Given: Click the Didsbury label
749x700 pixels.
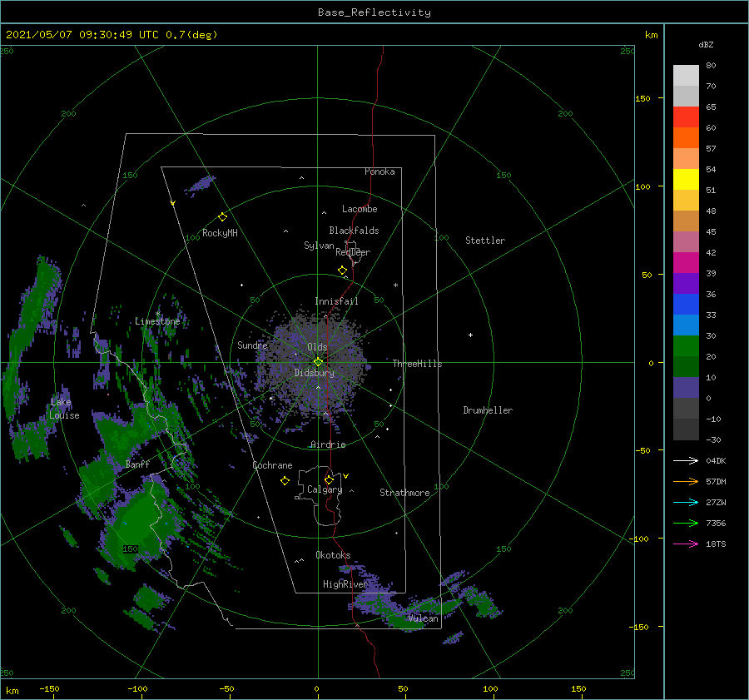Looking at the screenshot, I should click(x=315, y=373).
